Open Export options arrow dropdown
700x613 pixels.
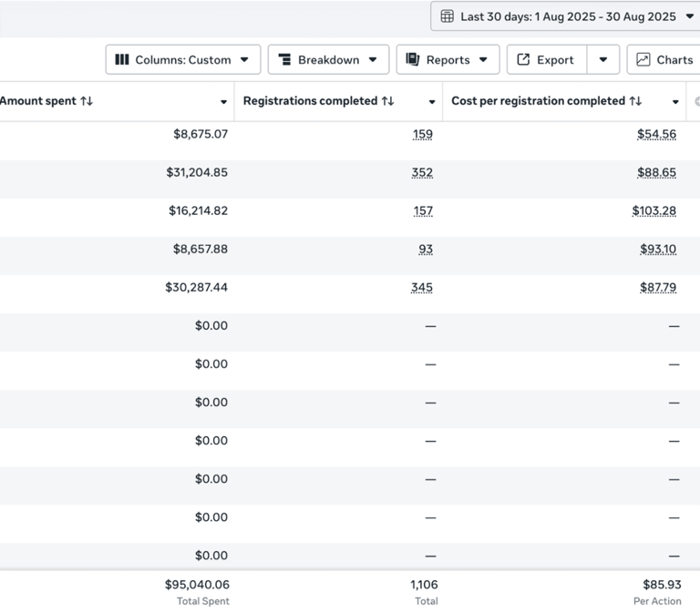[x=603, y=59]
